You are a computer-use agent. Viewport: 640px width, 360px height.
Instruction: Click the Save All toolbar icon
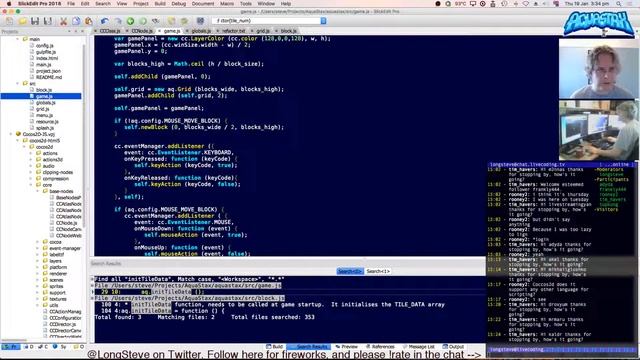coord(48,20)
